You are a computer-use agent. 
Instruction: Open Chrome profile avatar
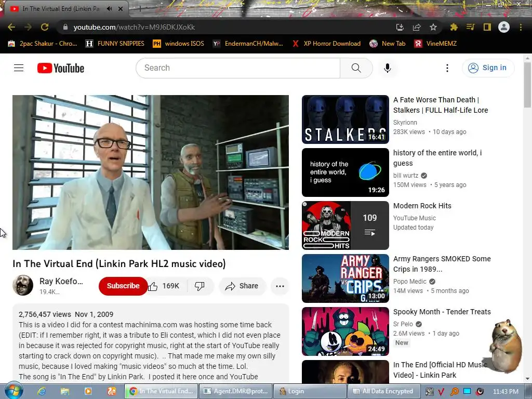[504, 27]
